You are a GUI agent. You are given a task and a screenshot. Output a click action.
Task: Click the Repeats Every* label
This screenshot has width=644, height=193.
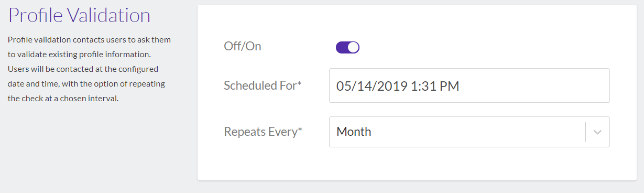[263, 132]
